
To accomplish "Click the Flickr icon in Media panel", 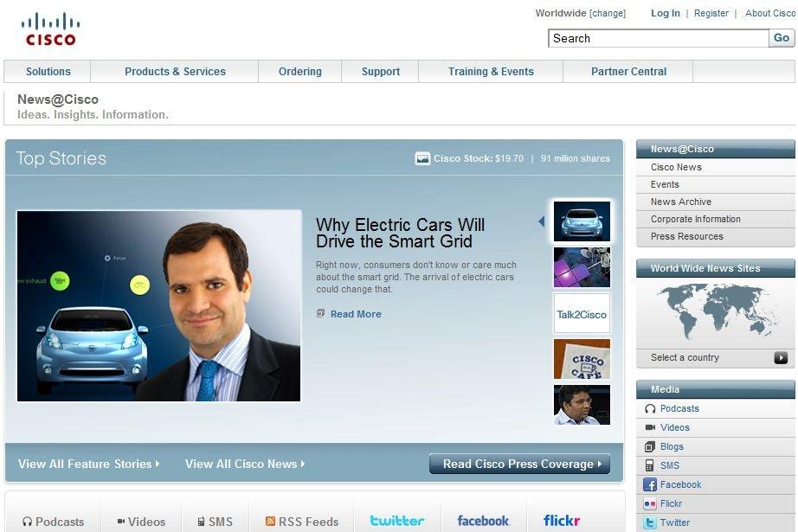I will 650,503.
